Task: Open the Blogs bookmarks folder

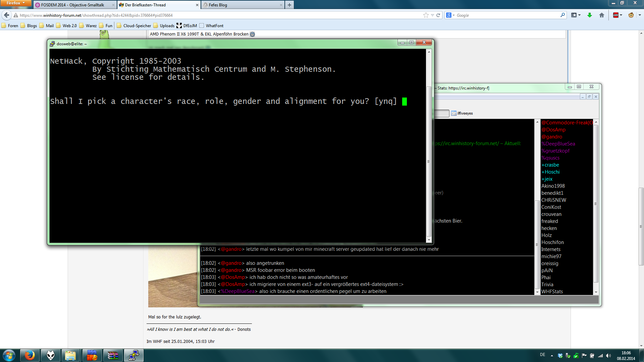Action: 29,25
